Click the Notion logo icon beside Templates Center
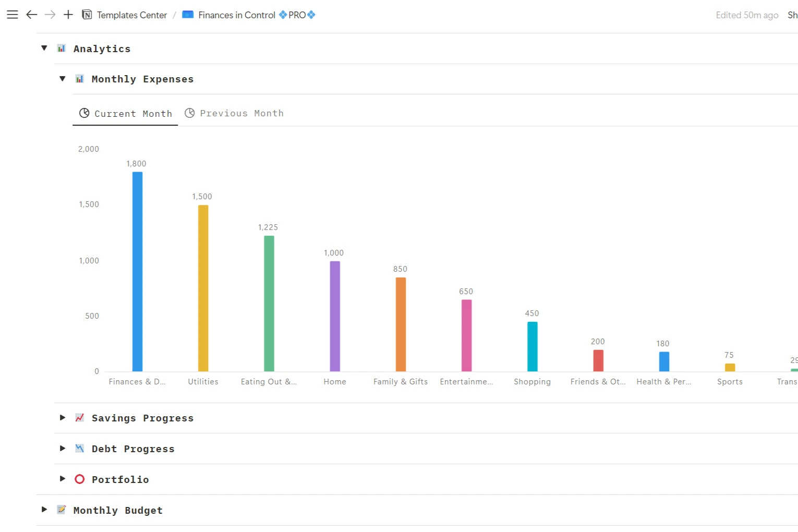798x532 pixels. point(87,15)
